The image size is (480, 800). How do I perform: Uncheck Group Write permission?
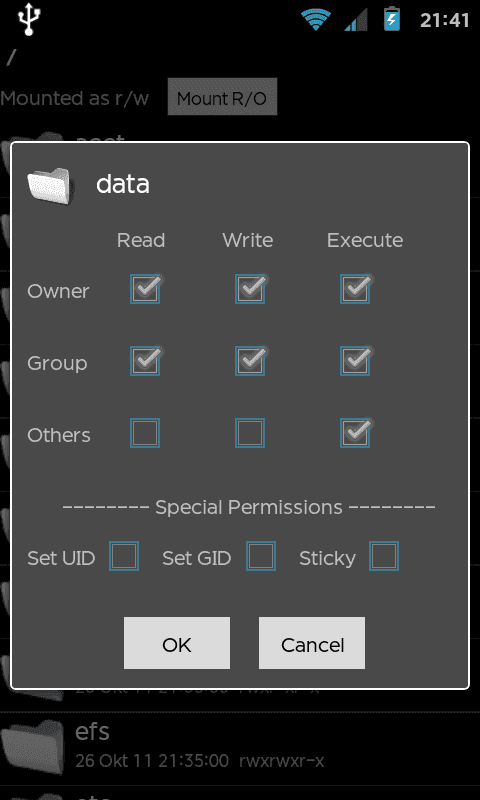click(250, 361)
